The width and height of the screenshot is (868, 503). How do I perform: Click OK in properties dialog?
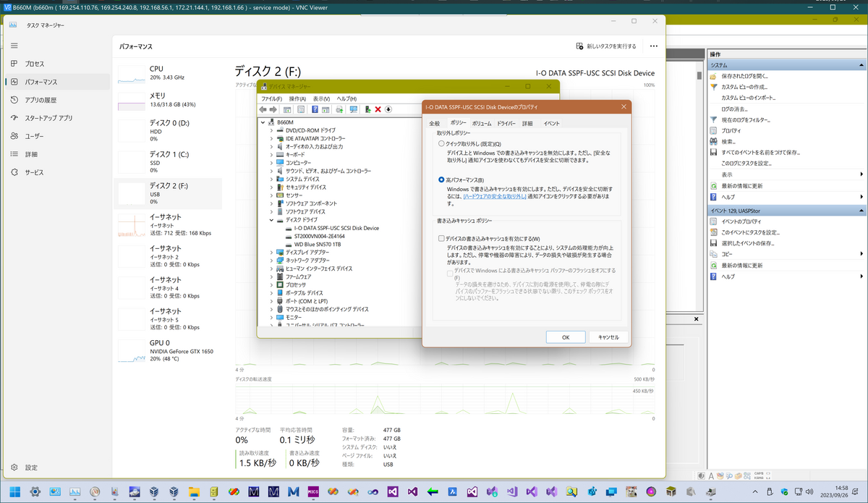click(x=566, y=337)
